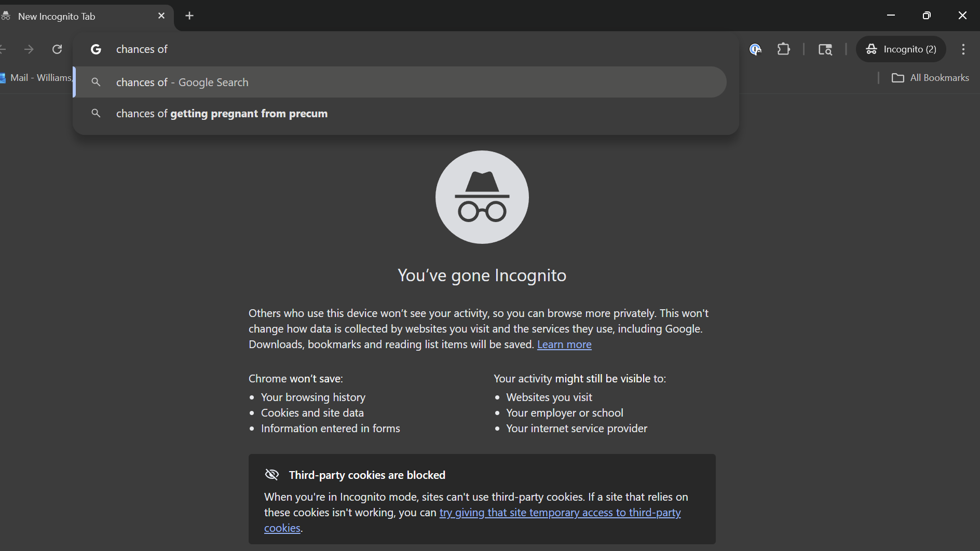This screenshot has width=980, height=551.
Task: Click the temporary third-party cookies access link
Action: coord(560,513)
